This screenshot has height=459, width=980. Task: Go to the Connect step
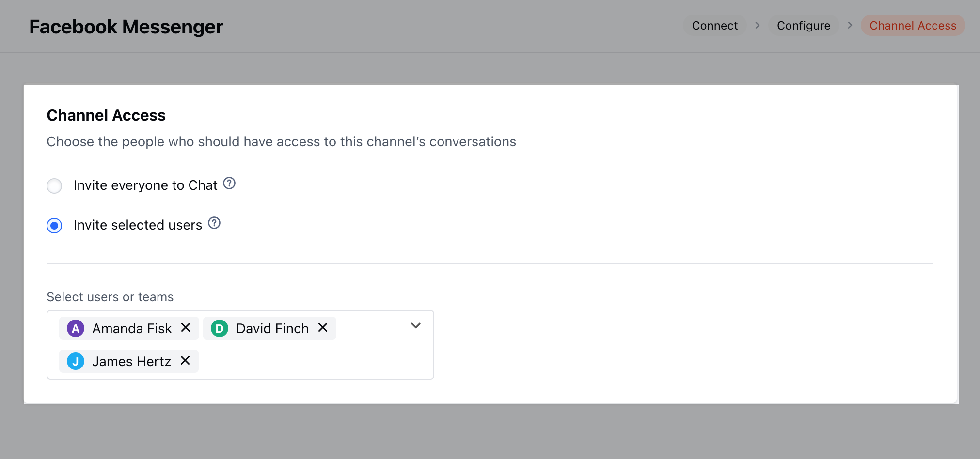click(x=715, y=26)
